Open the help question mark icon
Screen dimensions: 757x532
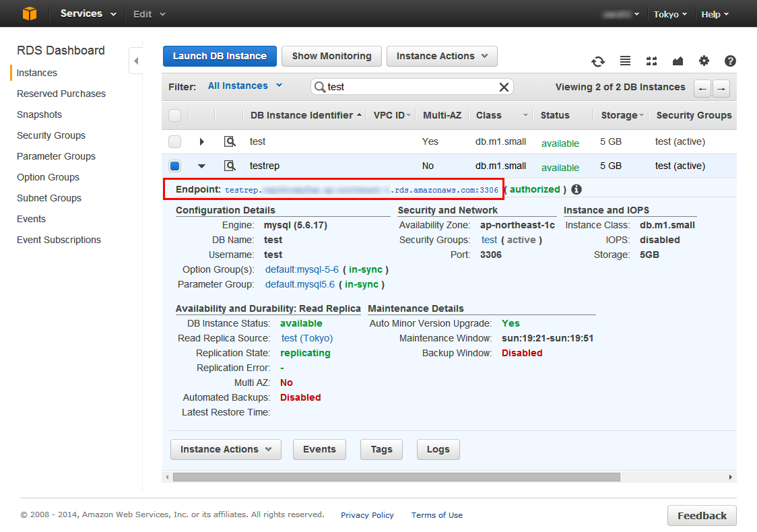(x=730, y=61)
